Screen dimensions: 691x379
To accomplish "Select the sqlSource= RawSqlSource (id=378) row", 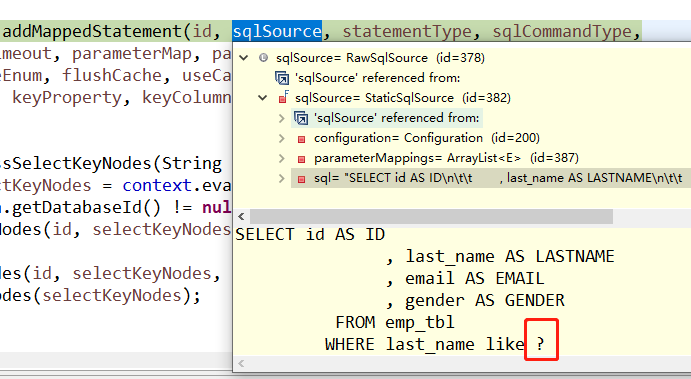I will click(x=380, y=58).
